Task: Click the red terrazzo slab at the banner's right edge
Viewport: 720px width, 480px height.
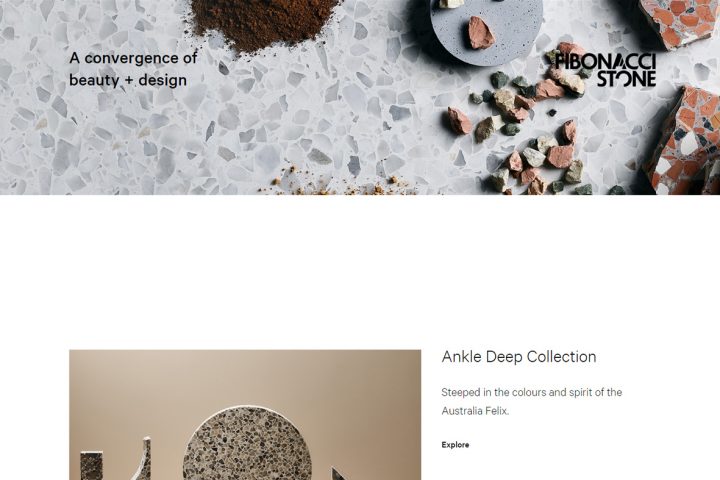Action: [x=684, y=140]
